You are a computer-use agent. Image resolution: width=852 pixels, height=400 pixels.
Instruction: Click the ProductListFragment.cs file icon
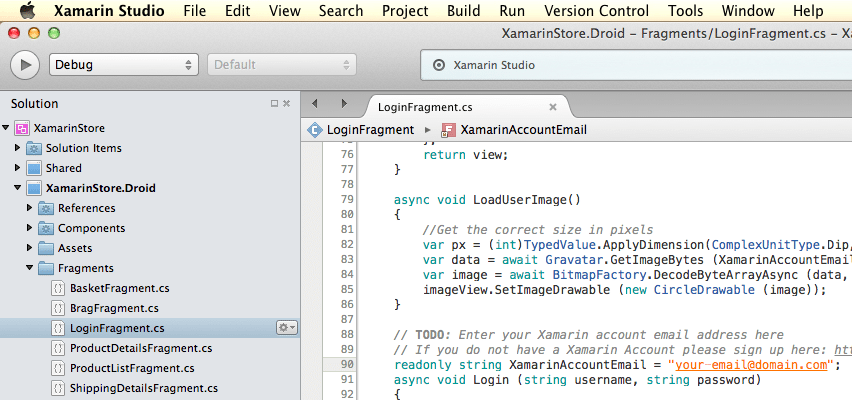(58, 368)
